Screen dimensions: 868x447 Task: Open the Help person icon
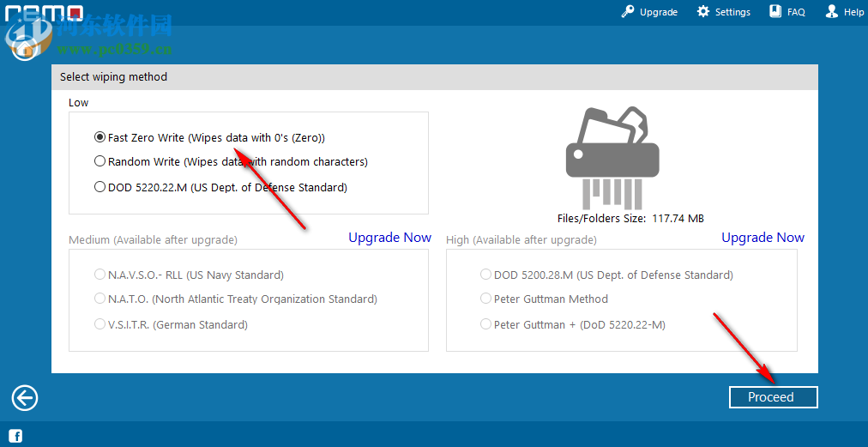832,12
